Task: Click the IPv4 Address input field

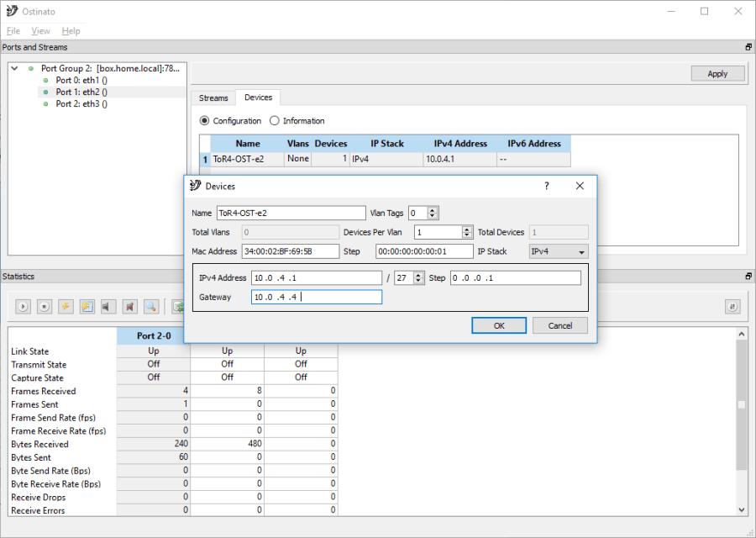Action: [317, 278]
